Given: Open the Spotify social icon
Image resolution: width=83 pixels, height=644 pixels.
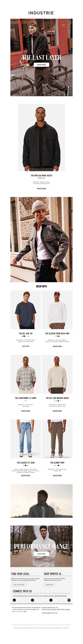Looking at the screenshot, I should 69,600.
